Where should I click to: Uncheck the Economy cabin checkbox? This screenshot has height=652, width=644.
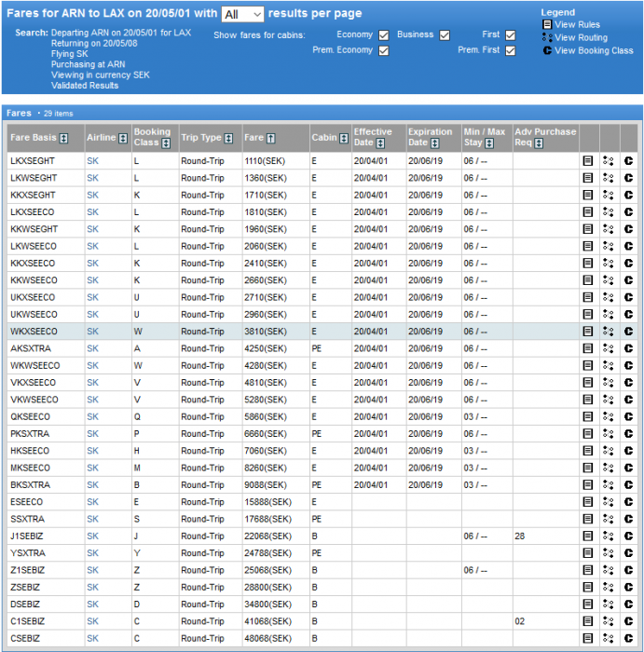[383, 35]
